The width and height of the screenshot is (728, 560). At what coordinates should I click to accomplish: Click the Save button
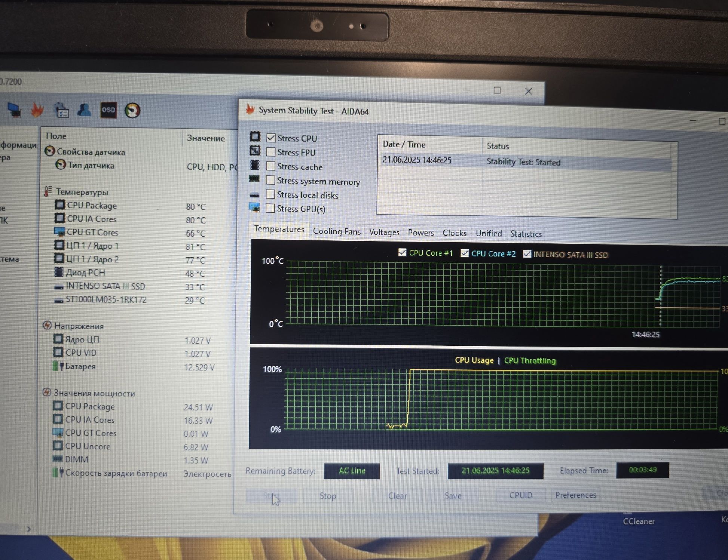point(453,496)
